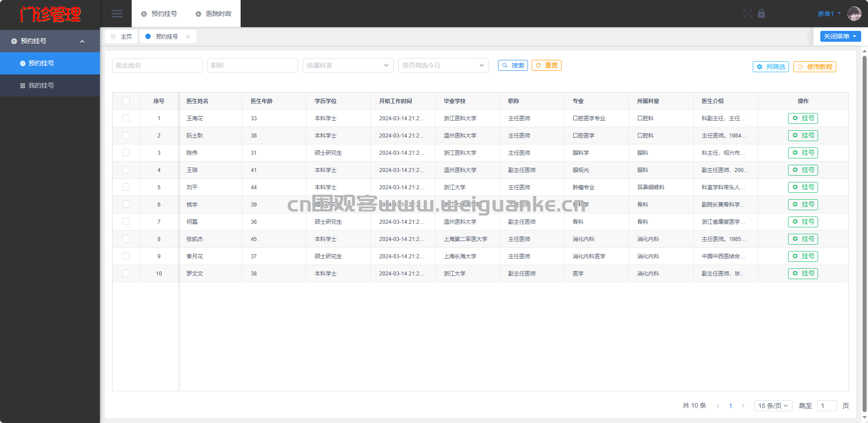This screenshot has height=423, width=868.
Task: Check the row for 张凯杰
Action: (126, 239)
